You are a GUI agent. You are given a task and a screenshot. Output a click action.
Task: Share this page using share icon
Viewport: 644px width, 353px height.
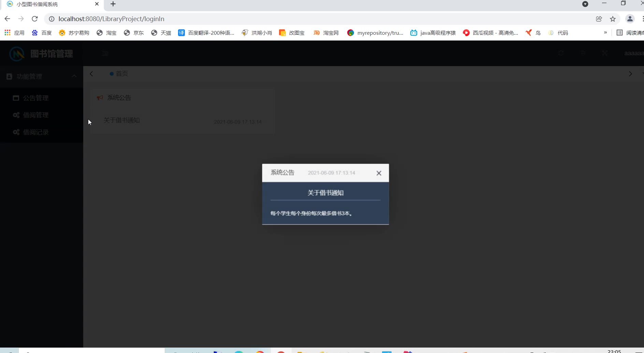pyautogui.click(x=599, y=19)
